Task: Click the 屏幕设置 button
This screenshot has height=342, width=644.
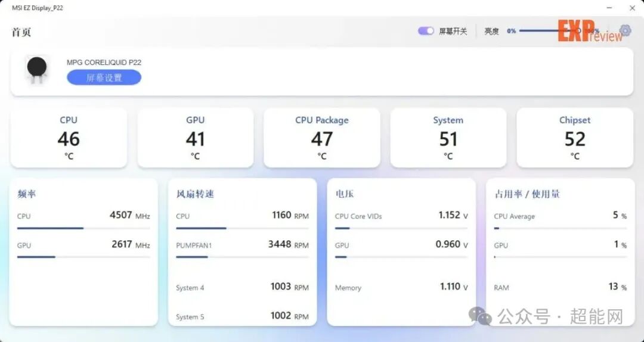Action: tap(104, 77)
